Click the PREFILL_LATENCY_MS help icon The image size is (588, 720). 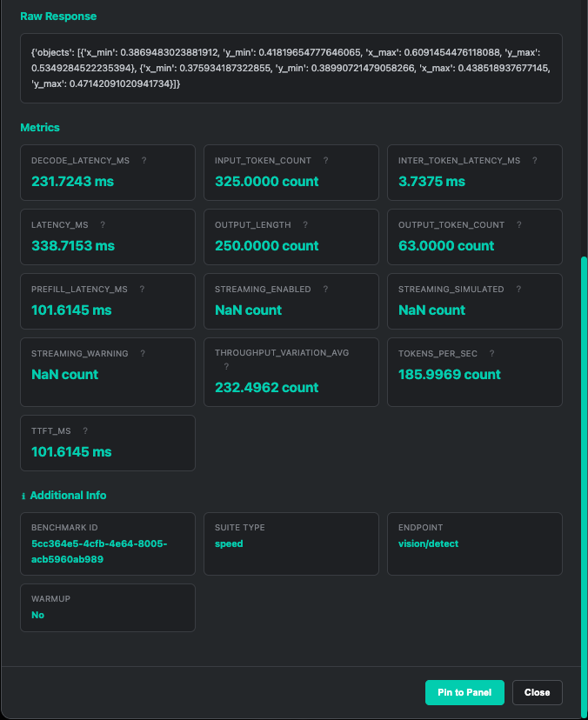(142, 290)
